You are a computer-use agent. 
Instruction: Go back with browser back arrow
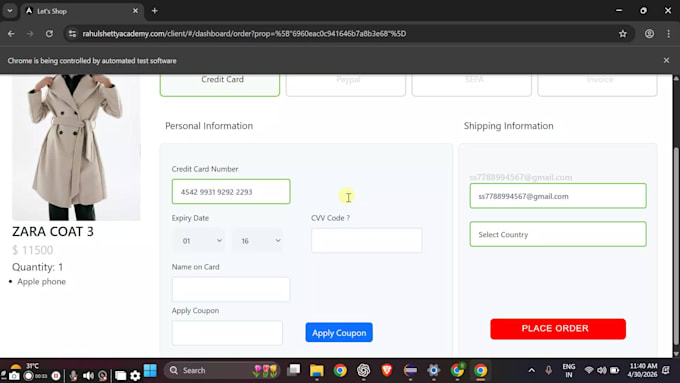coord(11,33)
